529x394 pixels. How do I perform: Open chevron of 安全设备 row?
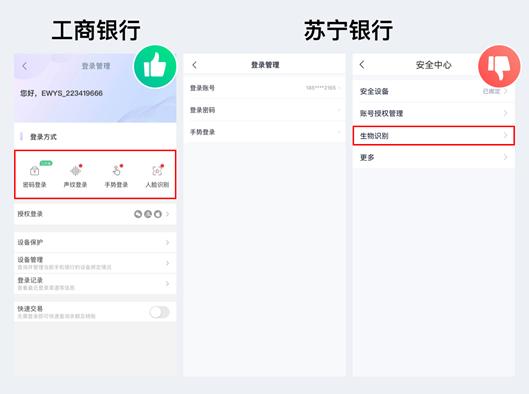[505, 91]
